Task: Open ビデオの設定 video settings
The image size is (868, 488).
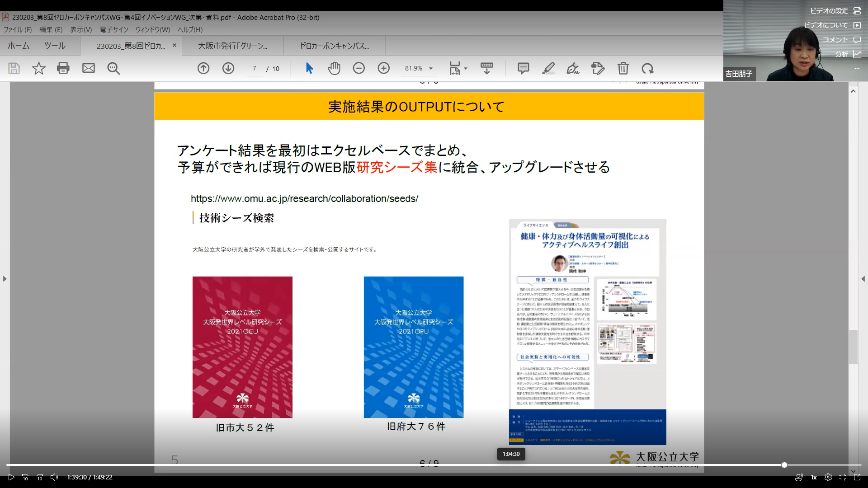Action: click(835, 10)
